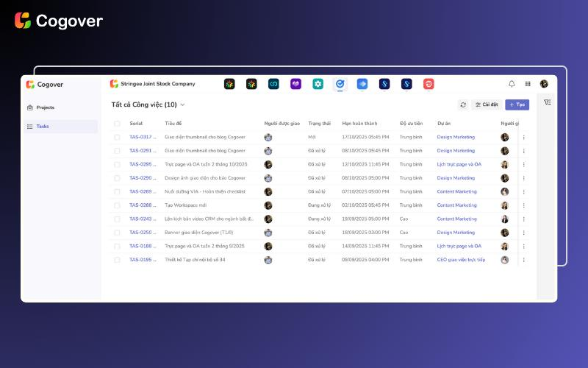Expand the Tất cả Công việc view dropdown

pos(182,105)
